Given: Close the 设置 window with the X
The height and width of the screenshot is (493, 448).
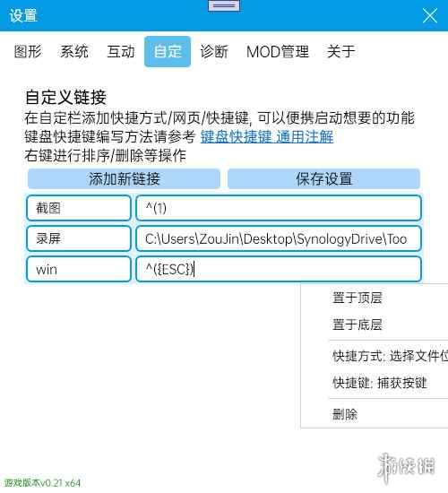Looking at the screenshot, I should click(429, 16).
